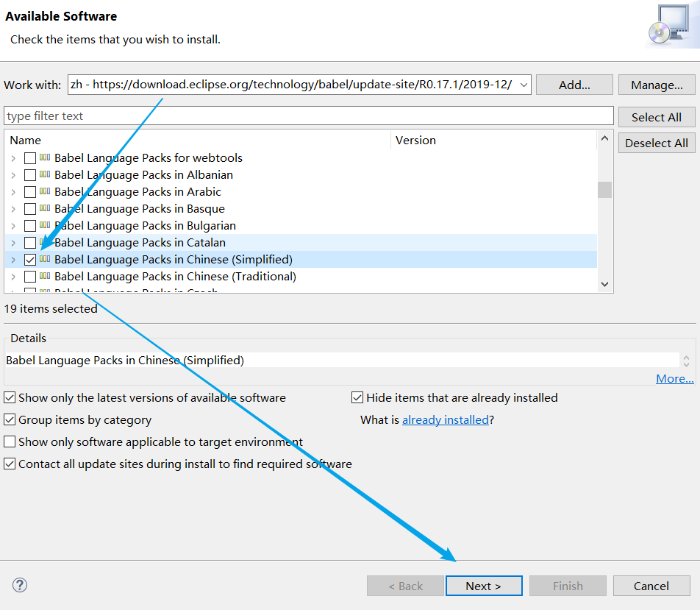Expand Babel Language Packs in Chinese (Traditional)
The image size is (700, 610).
12,277
